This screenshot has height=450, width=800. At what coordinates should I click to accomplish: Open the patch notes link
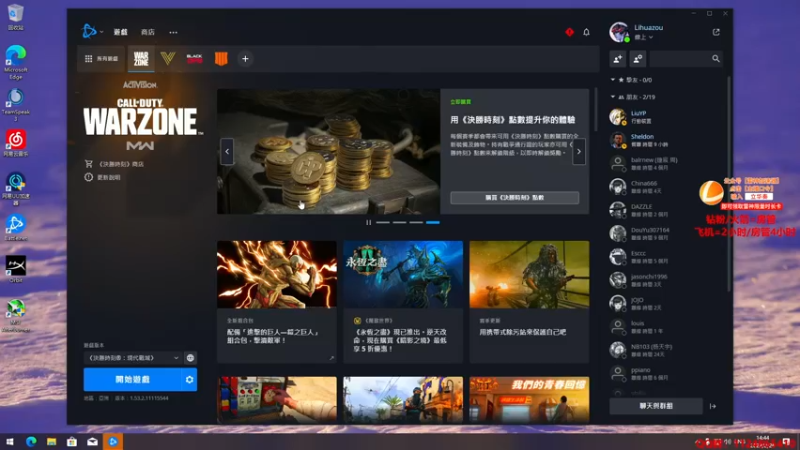(x=103, y=178)
